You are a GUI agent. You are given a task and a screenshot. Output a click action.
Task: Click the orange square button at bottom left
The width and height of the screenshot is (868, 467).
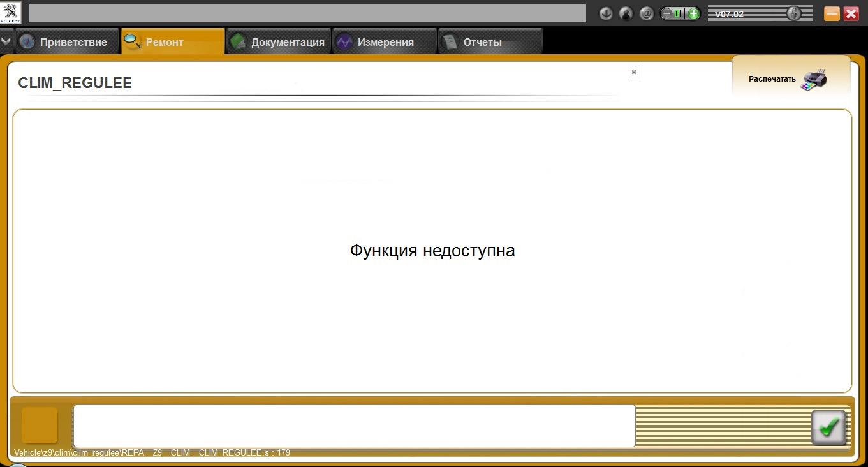point(40,425)
